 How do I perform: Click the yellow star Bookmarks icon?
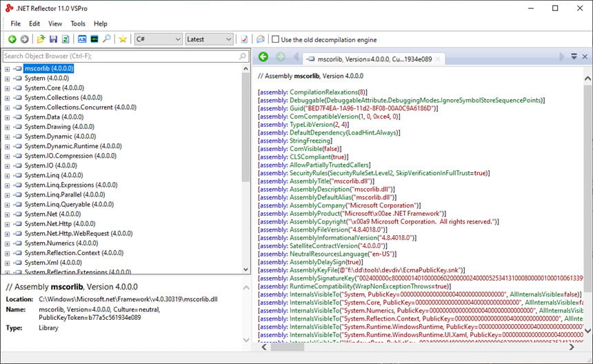point(123,39)
